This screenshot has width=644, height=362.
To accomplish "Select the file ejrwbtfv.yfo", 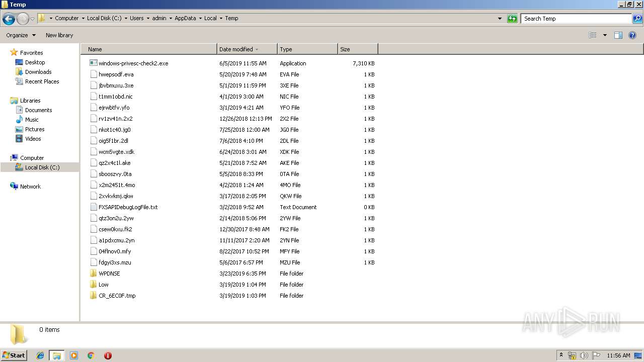I will pos(114,108).
